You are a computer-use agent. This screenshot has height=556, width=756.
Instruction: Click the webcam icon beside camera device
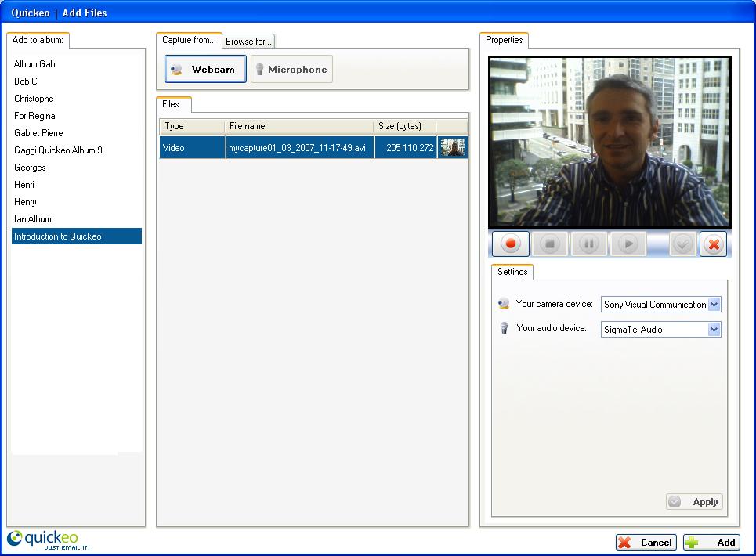pyautogui.click(x=504, y=304)
